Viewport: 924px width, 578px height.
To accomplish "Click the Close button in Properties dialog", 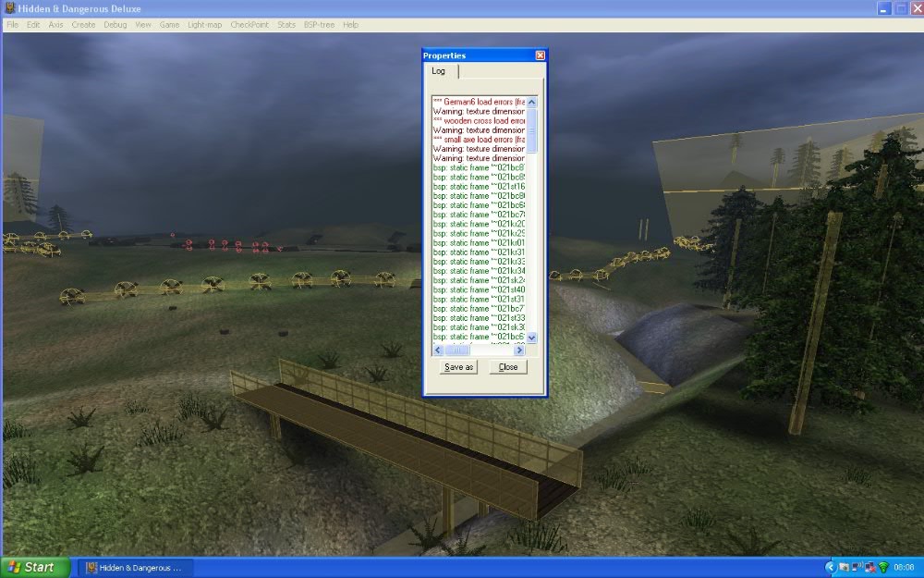I will click(x=508, y=367).
